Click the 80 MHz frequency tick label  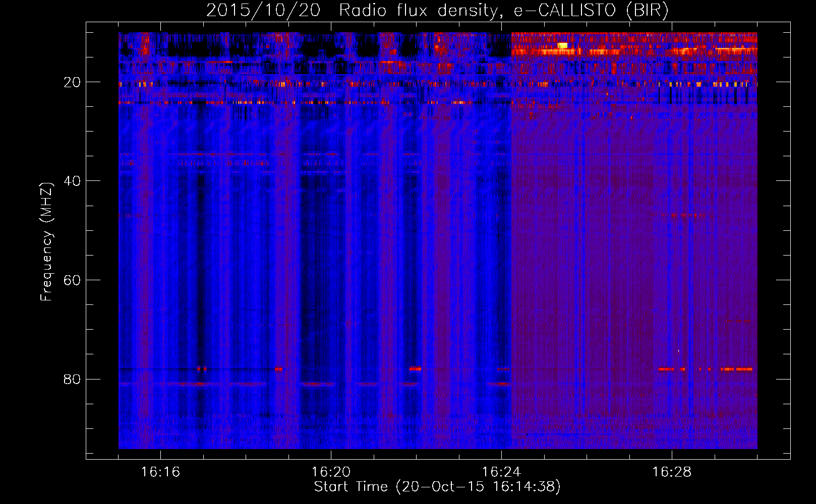73,379
